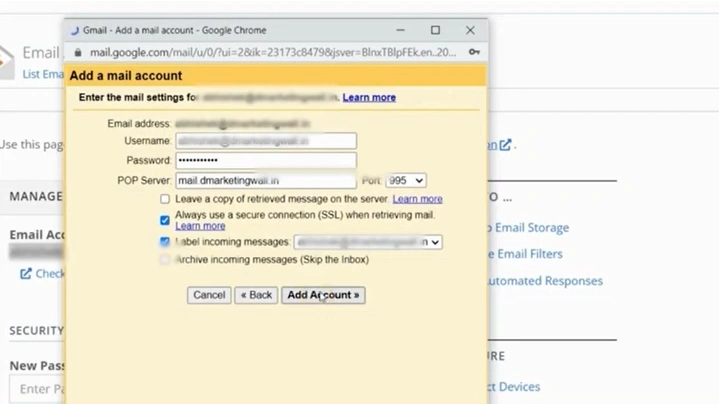This screenshot has height=404, width=719.
Task: Click the lock icon in Chrome address bar
Action: (x=78, y=53)
